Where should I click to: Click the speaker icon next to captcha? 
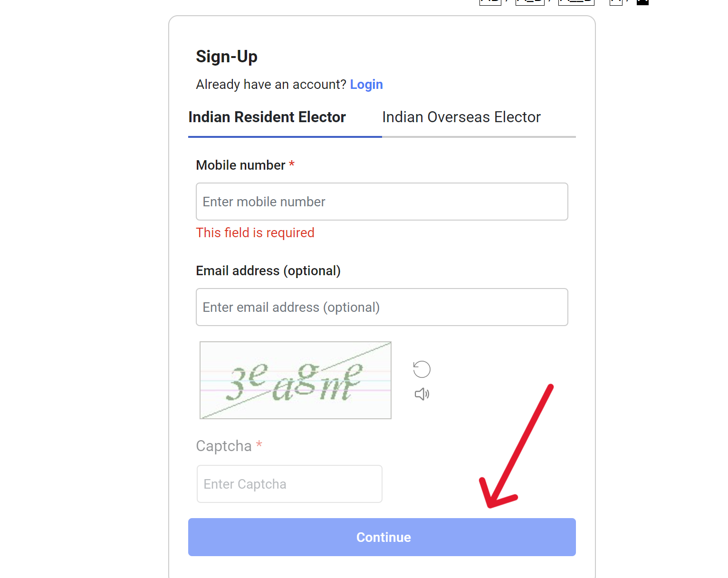422,394
